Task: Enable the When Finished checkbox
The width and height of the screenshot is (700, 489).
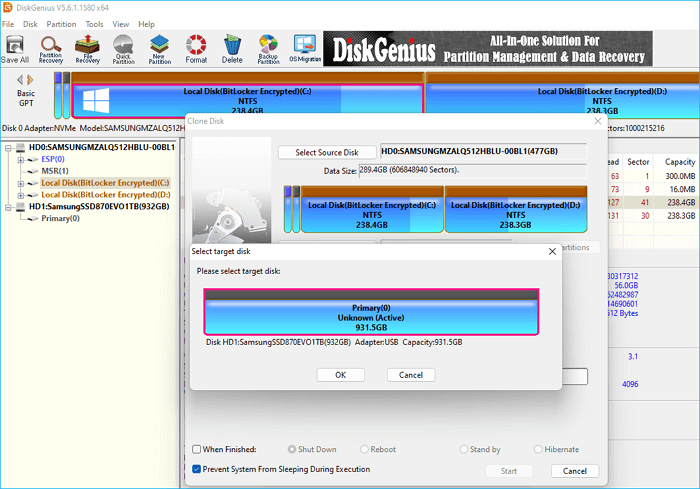Action: tap(196, 449)
